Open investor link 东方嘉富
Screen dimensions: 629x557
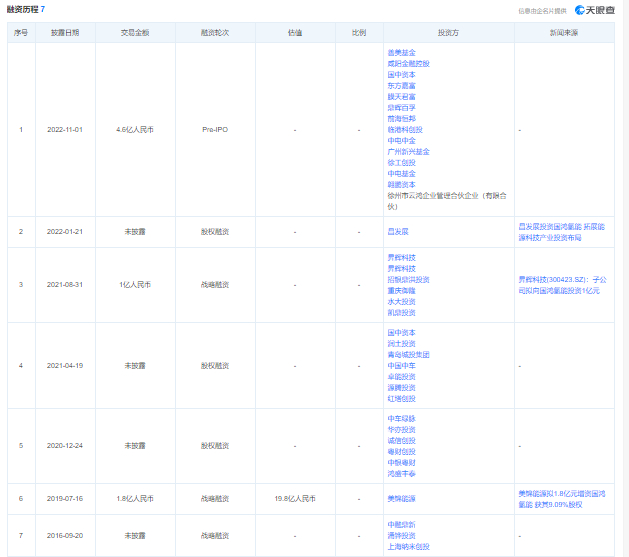tap(401, 85)
